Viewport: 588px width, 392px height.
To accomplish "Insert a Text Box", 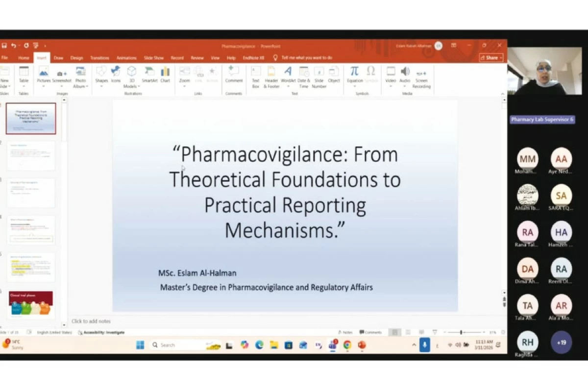I will pyautogui.click(x=256, y=77).
